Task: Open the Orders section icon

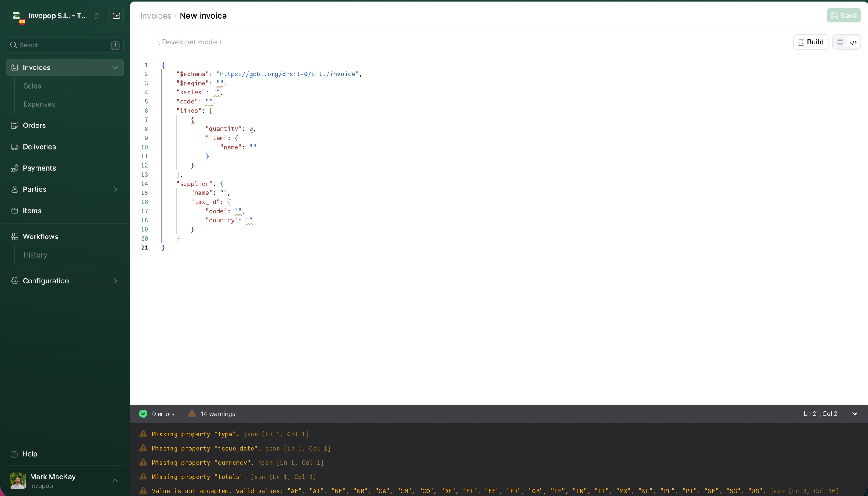Action: tap(14, 125)
